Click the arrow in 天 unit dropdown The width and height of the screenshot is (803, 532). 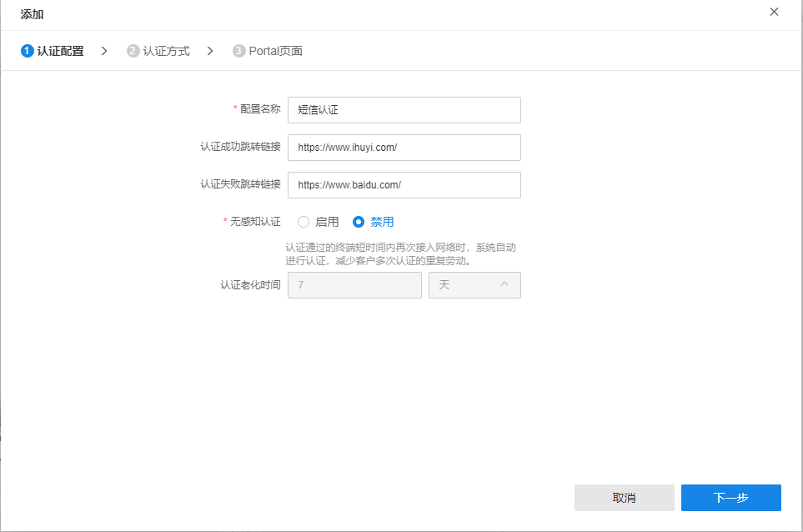[x=504, y=285]
